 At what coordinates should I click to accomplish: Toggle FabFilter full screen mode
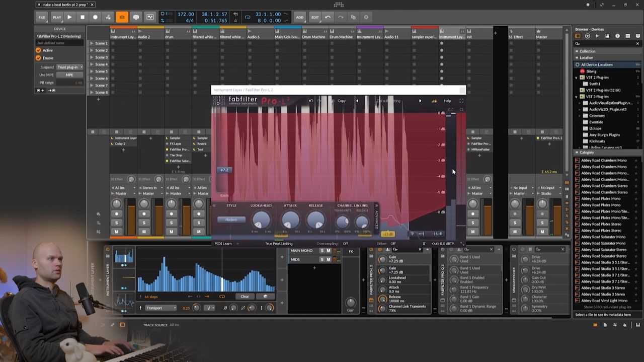461,101
